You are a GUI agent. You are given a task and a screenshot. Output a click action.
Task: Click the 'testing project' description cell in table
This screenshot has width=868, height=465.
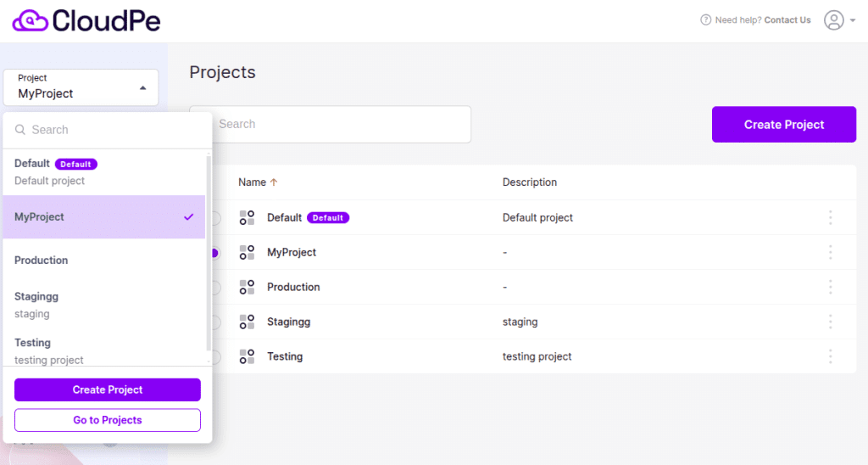[537, 356]
